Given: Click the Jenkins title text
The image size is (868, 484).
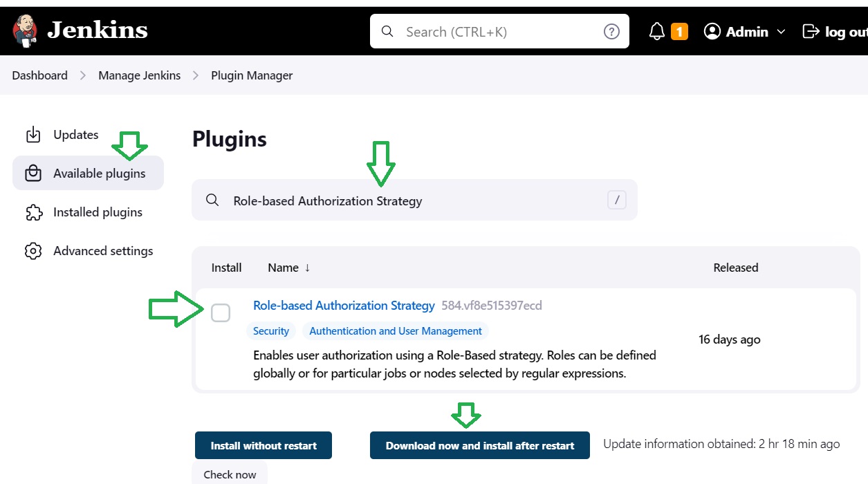Looking at the screenshot, I should coord(98,30).
